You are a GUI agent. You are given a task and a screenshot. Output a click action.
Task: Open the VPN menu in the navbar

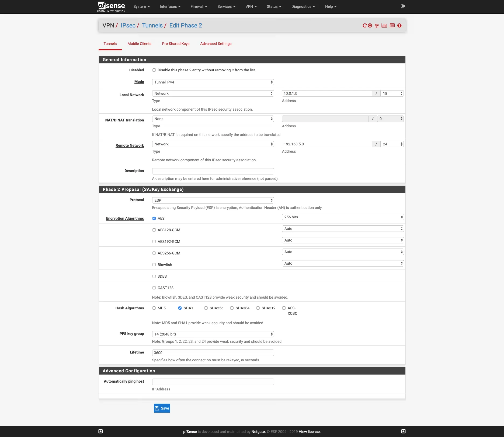[x=251, y=6]
